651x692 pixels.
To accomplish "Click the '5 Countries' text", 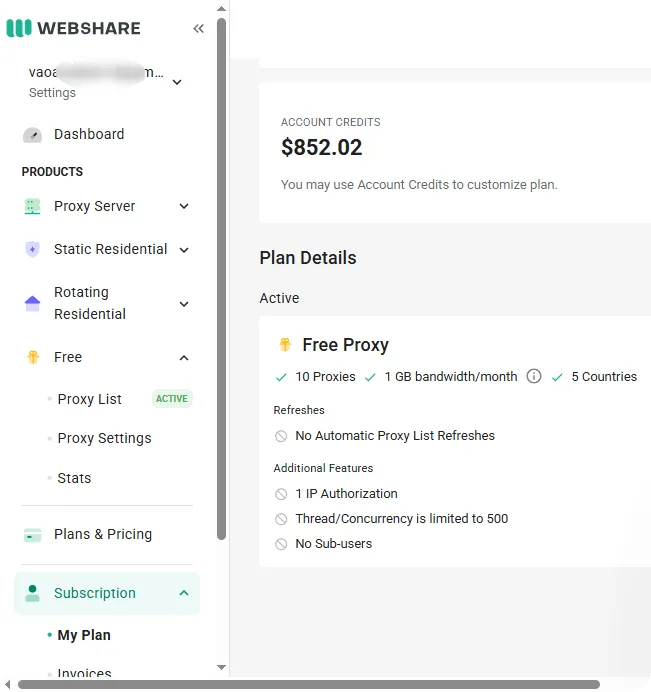I will click(x=604, y=377).
